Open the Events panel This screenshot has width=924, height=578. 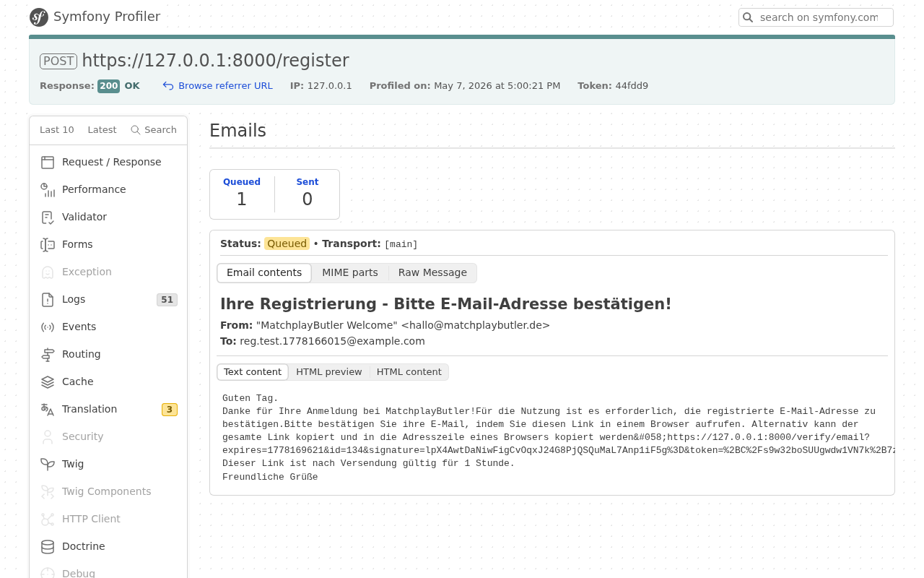click(x=108, y=327)
